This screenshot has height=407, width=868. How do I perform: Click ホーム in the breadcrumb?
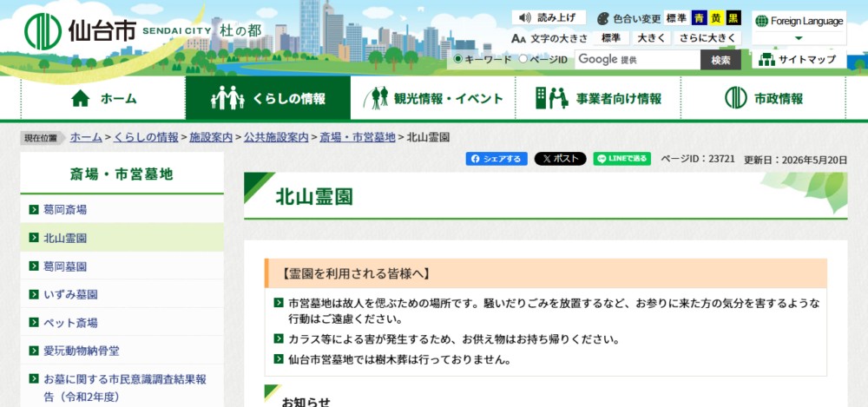86,137
